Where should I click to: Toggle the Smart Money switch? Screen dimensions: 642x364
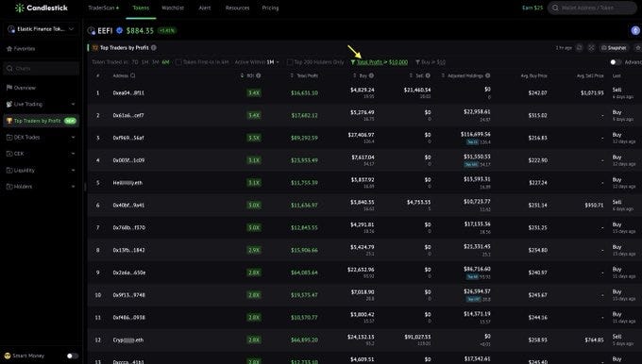(73, 356)
